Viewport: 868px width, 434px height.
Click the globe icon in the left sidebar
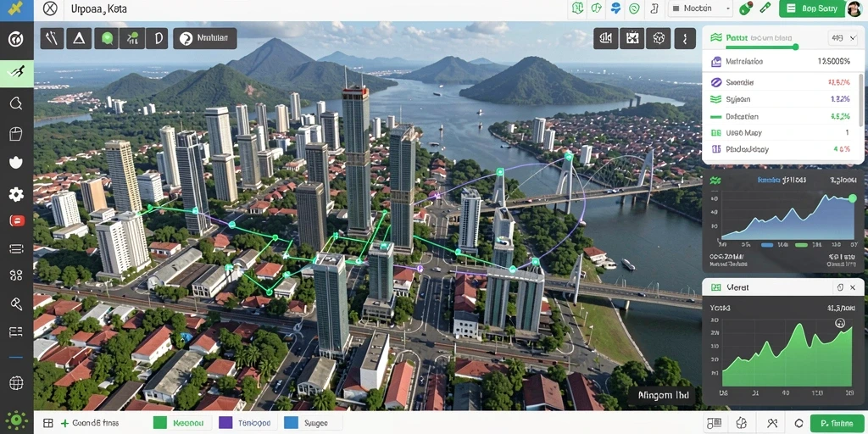16,382
